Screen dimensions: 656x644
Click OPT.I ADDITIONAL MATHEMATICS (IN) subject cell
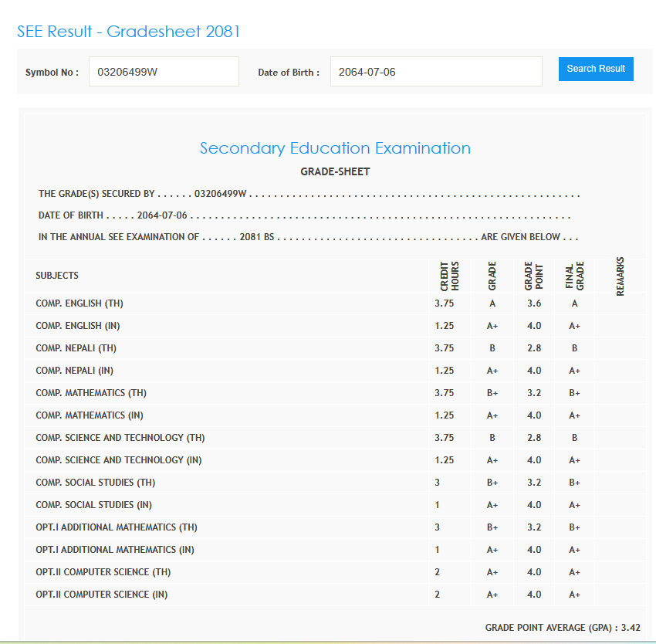115,550
